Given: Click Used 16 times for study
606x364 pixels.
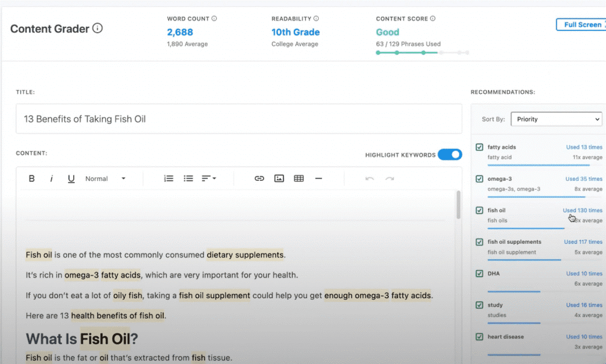Looking at the screenshot, I should (x=584, y=305).
